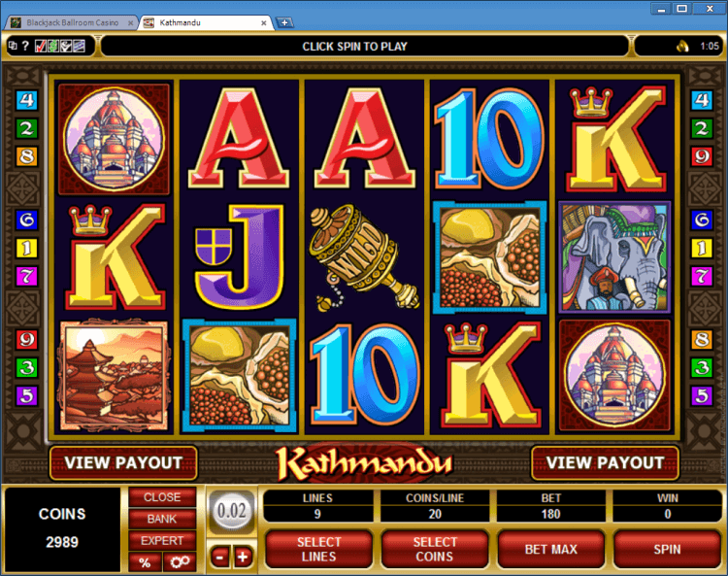Screen dimensions: 728x576
Task: Open Select Lines chooser
Action: point(319,549)
